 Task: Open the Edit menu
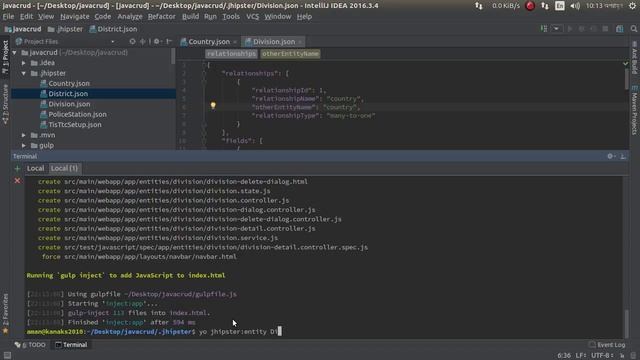coord(27,16)
